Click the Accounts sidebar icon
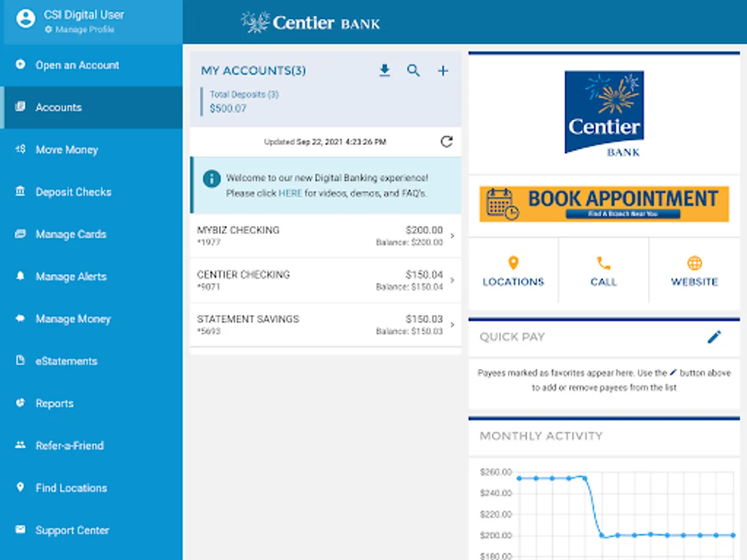Image resolution: width=747 pixels, height=560 pixels. pos(21,106)
